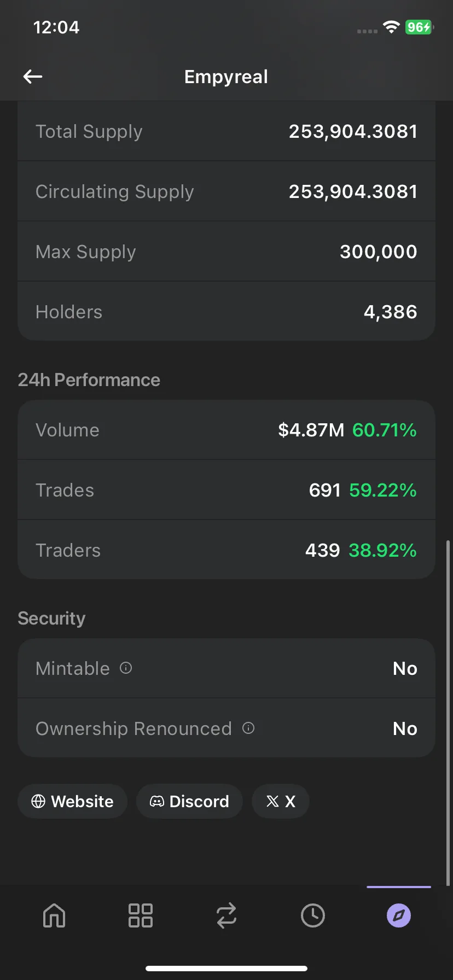Open the Website link

[x=72, y=801]
